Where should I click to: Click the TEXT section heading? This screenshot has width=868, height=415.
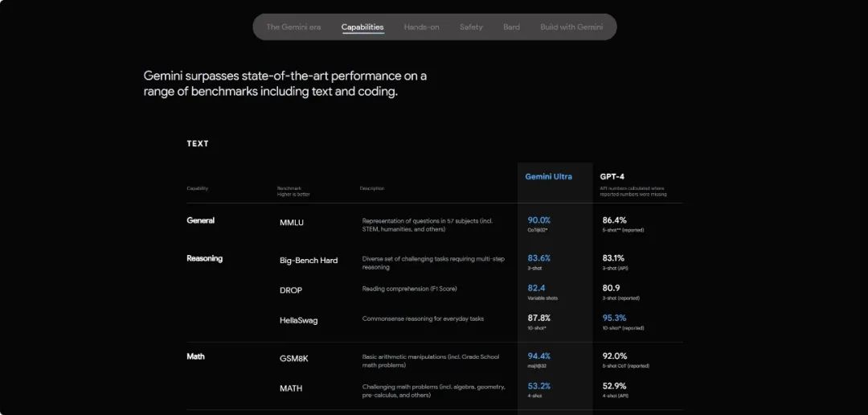(x=198, y=144)
